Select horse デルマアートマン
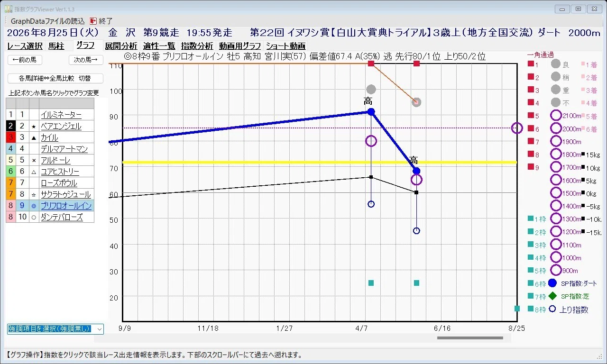 [64, 149]
